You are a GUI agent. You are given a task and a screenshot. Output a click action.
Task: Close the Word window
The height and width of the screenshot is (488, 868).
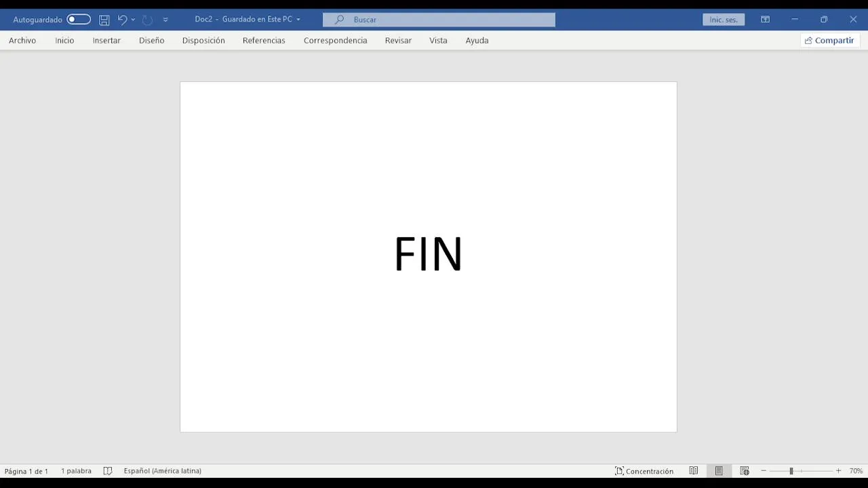(853, 20)
